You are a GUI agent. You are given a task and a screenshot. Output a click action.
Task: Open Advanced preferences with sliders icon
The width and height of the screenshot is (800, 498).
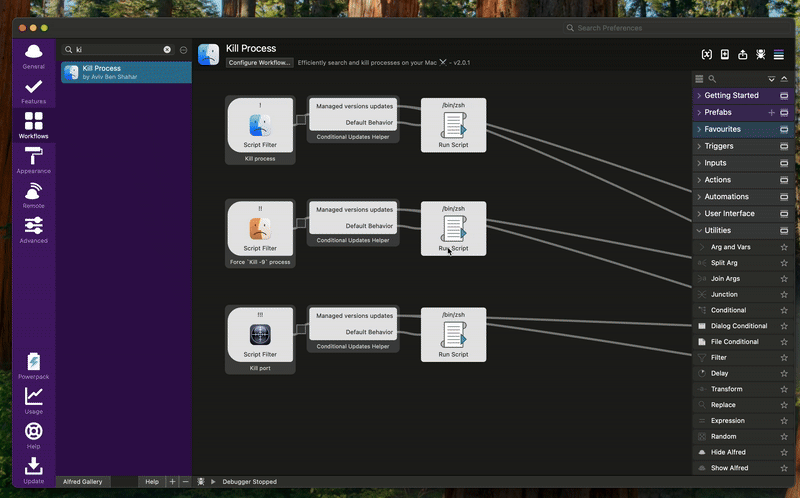[x=34, y=230]
